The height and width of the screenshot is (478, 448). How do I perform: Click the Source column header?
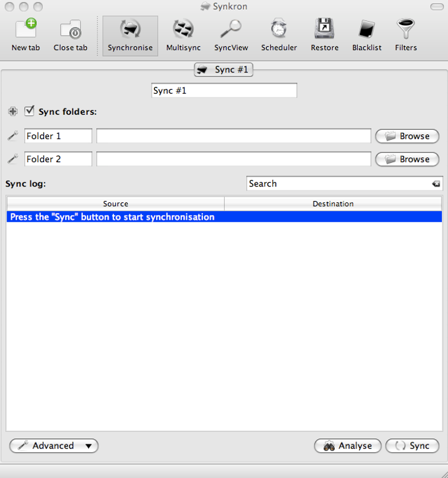[115, 204]
